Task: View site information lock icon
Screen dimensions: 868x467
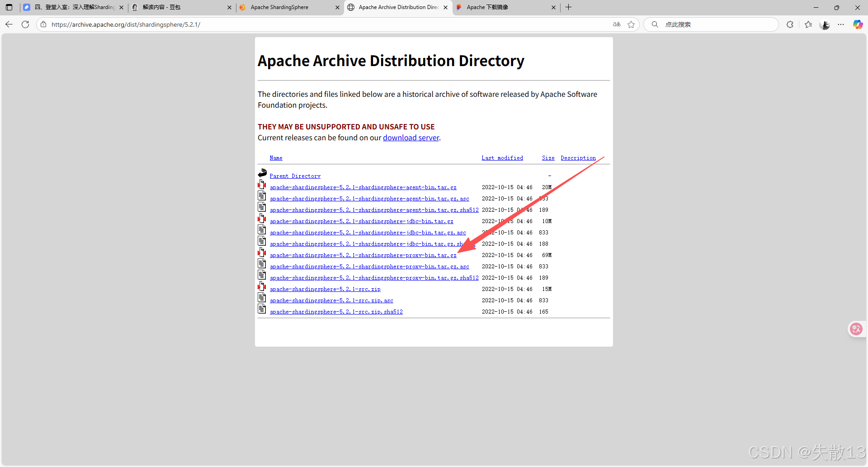Action: pyautogui.click(x=43, y=24)
